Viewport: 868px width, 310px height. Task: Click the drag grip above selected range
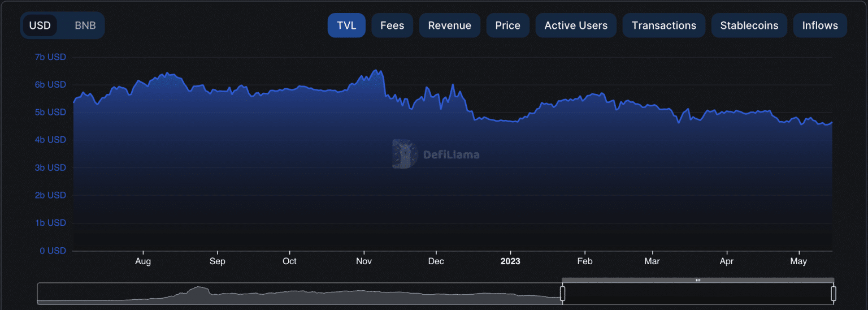[x=698, y=280]
